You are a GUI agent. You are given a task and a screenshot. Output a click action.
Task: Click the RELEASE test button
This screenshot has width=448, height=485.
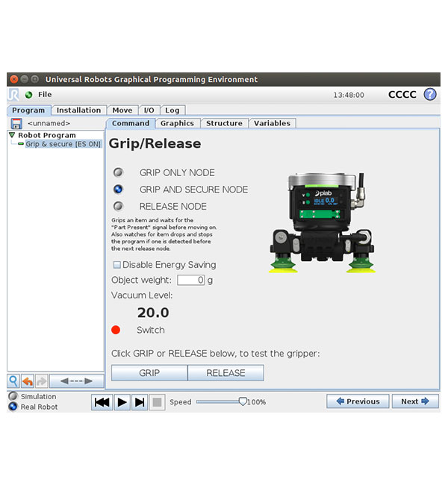point(225,373)
